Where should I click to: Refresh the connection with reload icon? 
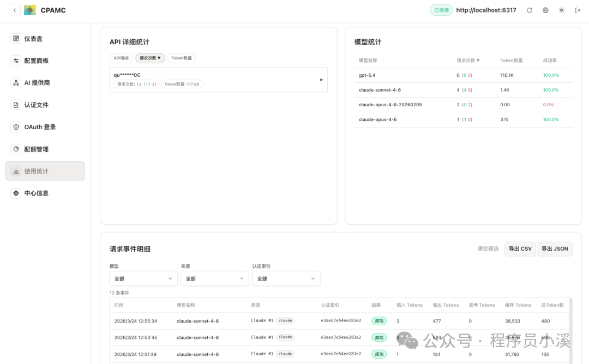[529, 10]
